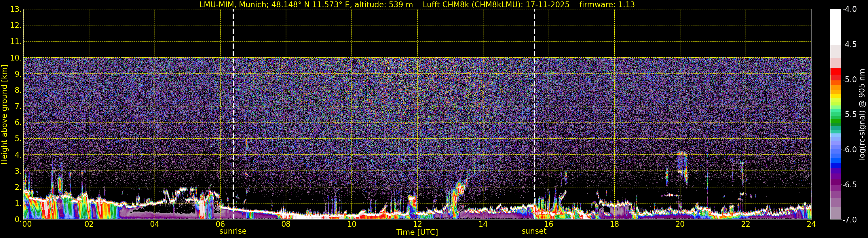The height and width of the screenshot is (238, 868).
Task: Click the time axis tick '12'
Action: click(417, 224)
